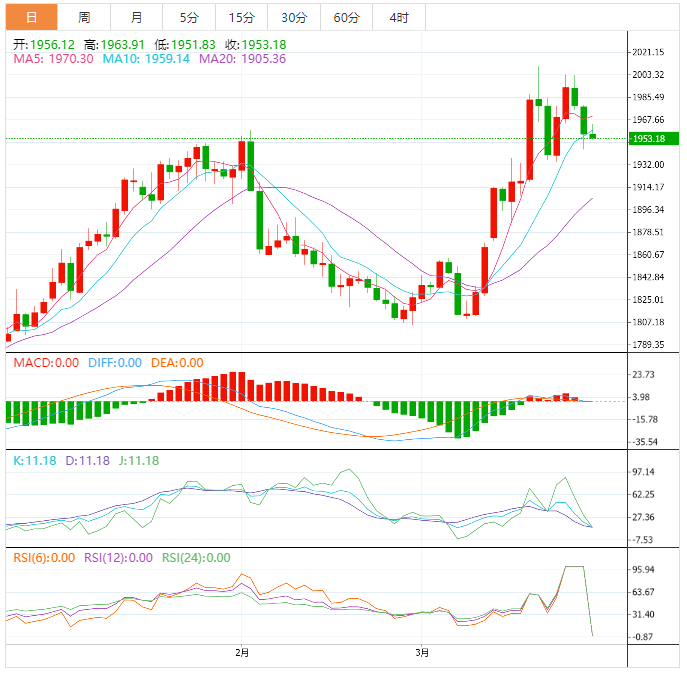Viewport: 687px width, 676px height.
Task: Click the 3月 date marker on the axis
Action: click(x=422, y=653)
